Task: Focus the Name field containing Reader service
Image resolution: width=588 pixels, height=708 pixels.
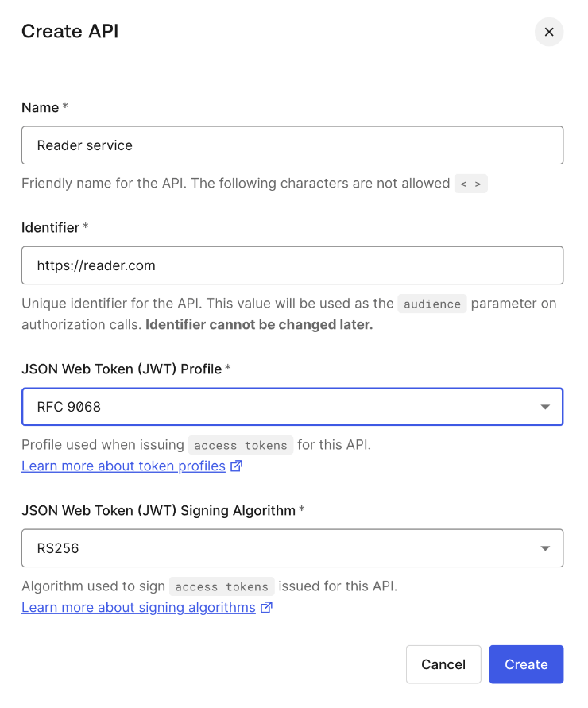Action: tap(292, 145)
